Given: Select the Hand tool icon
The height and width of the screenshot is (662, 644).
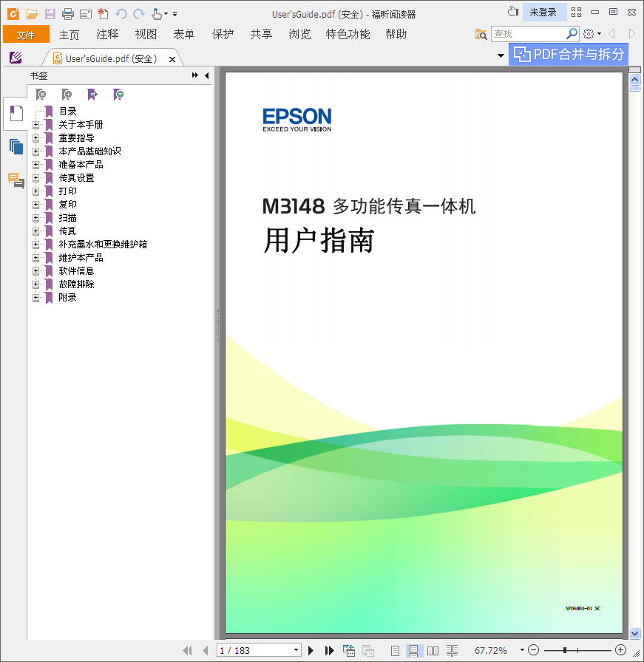Looking at the screenshot, I should [157, 14].
